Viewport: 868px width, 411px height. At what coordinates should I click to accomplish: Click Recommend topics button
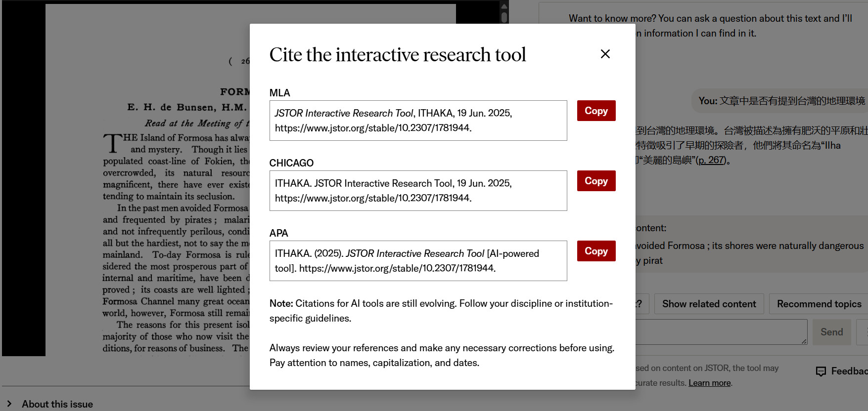[x=819, y=304]
